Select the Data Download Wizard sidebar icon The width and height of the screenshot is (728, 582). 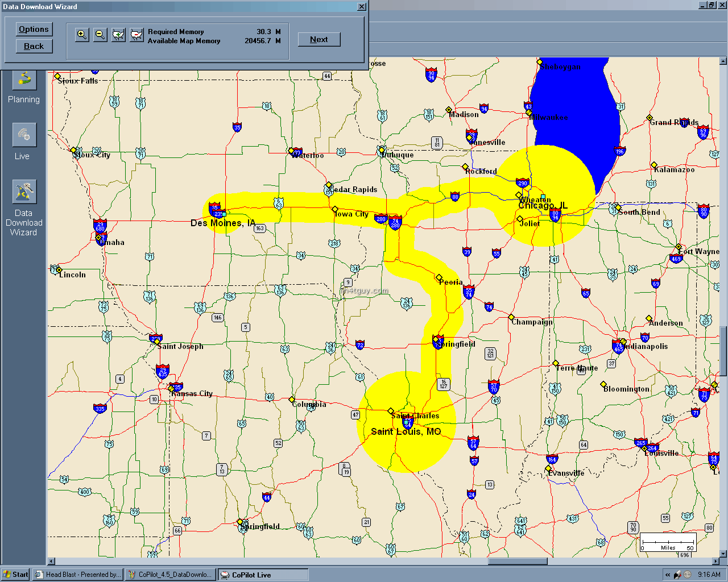click(x=24, y=192)
